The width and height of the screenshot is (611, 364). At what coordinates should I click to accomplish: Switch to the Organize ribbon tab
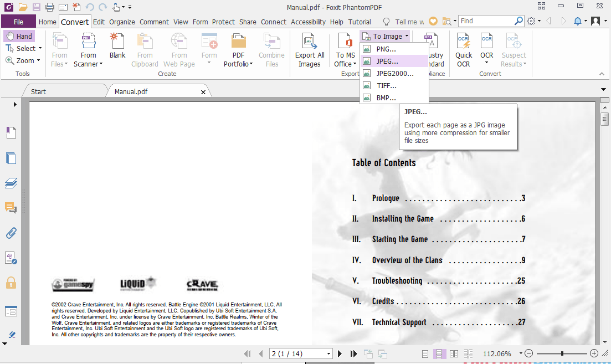(122, 22)
